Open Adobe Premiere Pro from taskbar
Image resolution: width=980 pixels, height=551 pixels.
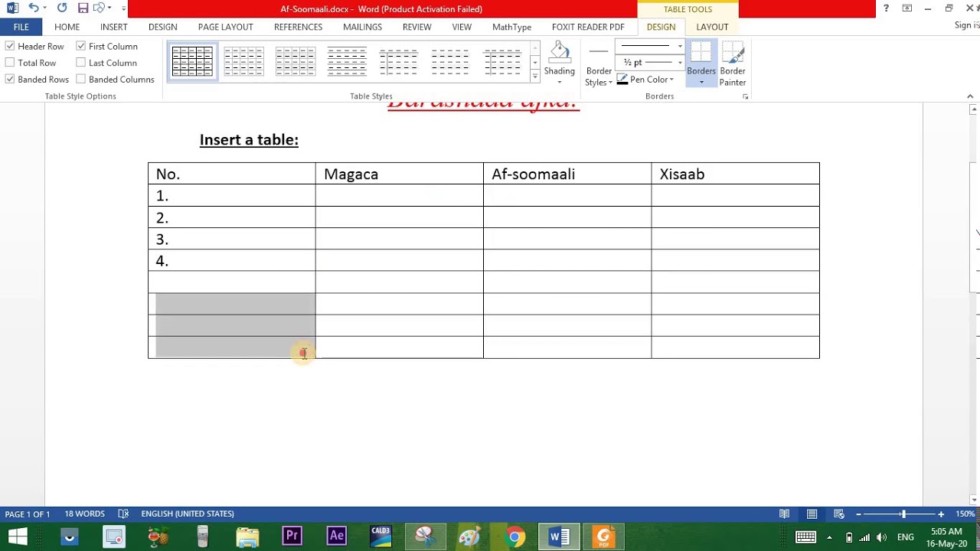[292, 536]
